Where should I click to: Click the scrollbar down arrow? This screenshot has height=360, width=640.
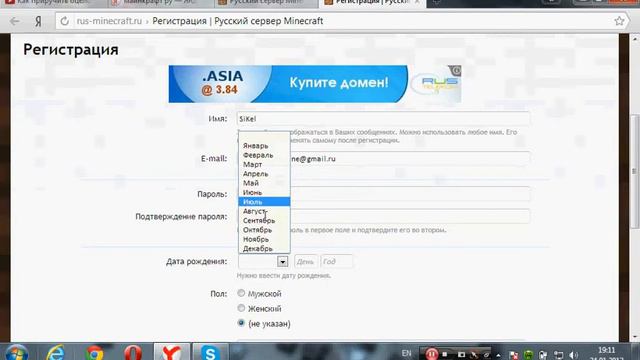pyautogui.click(x=635, y=337)
